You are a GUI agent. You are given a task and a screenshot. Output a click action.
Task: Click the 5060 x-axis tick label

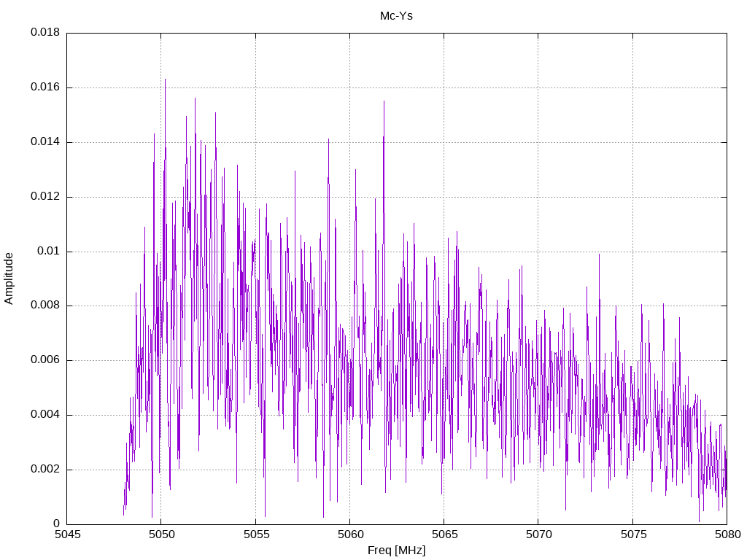pyautogui.click(x=351, y=534)
